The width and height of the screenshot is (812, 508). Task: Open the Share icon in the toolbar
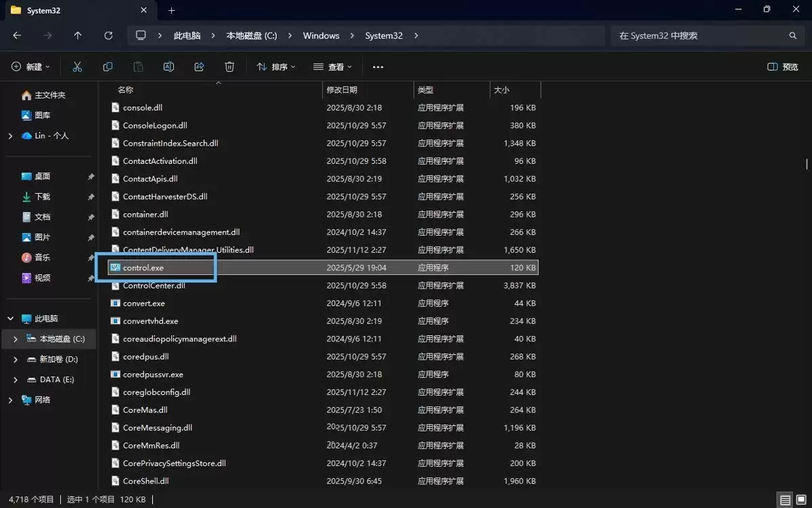click(x=199, y=66)
